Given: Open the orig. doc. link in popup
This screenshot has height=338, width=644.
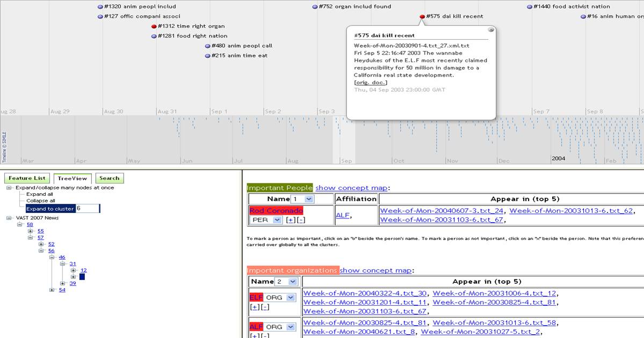Looking at the screenshot, I should click(x=371, y=82).
